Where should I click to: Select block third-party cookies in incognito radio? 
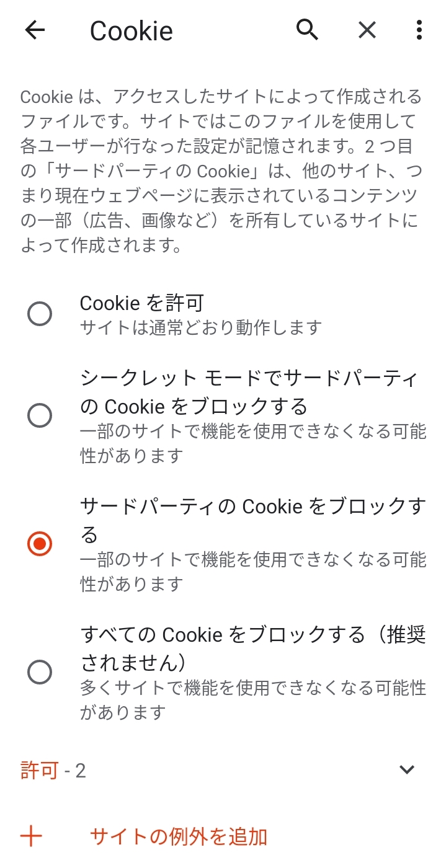click(40, 415)
